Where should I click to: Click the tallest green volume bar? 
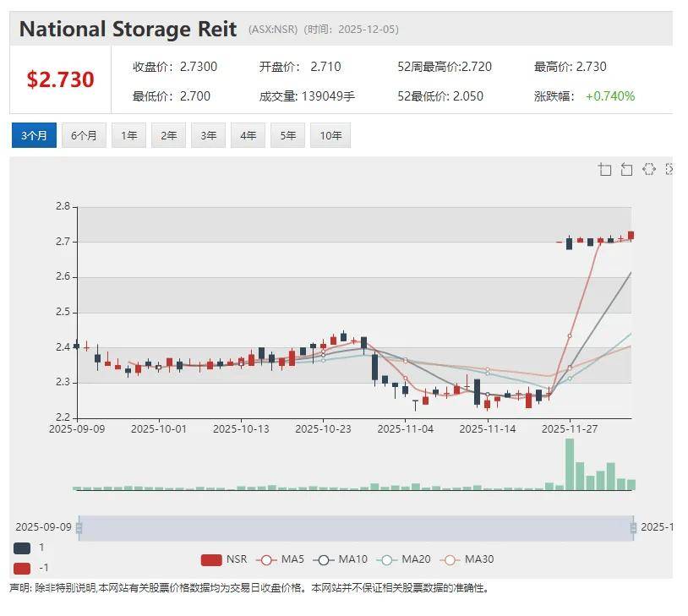coord(570,465)
